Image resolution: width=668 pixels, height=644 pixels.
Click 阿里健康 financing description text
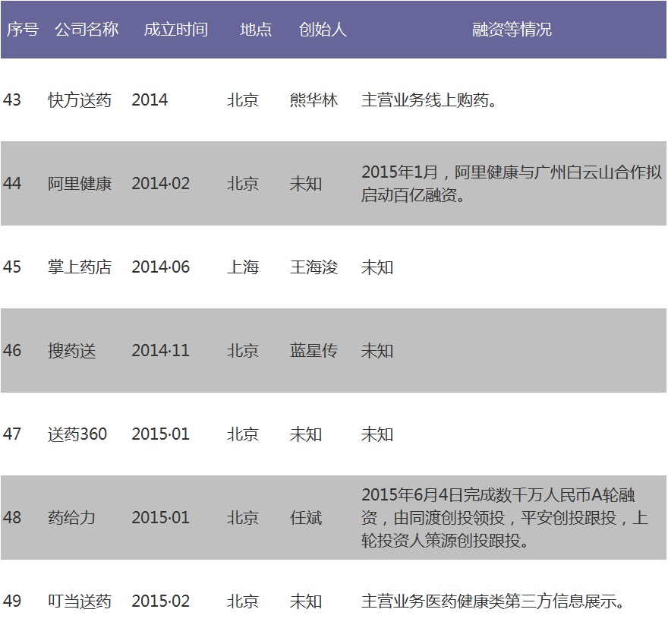click(511, 184)
